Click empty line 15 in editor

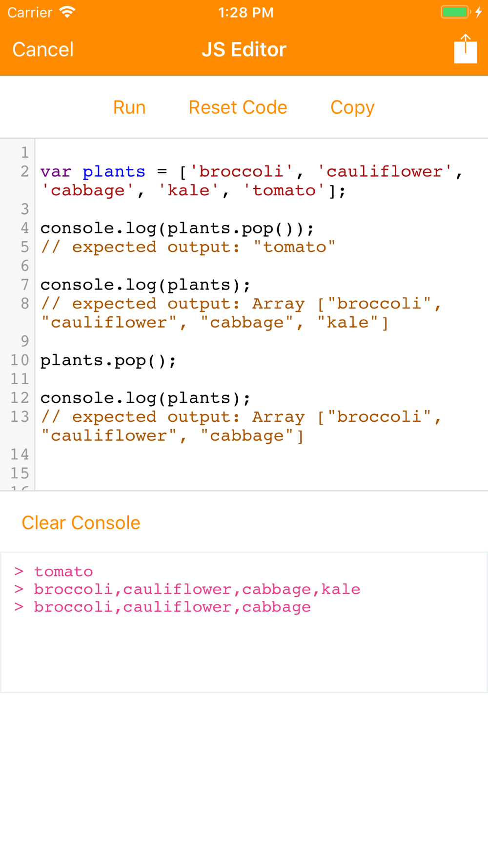(261, 474)
